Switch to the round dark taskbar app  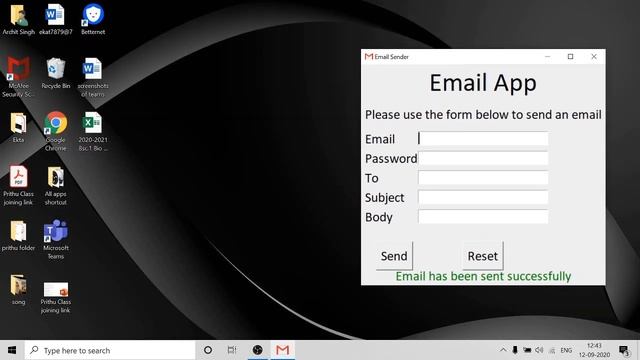pyautogui.click(x=258, y=350)
